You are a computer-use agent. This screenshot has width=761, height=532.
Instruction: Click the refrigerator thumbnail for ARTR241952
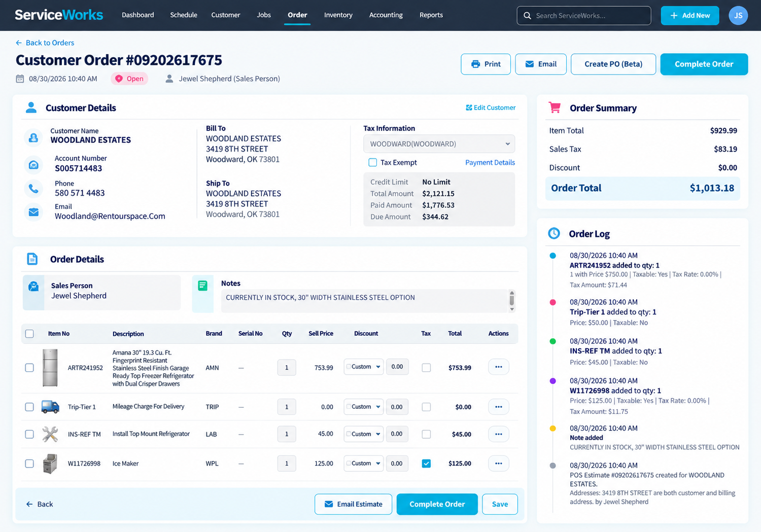coord(50,368)
